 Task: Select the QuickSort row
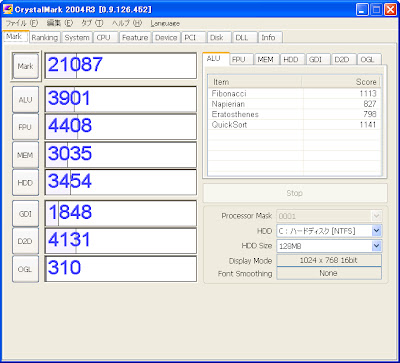[295, 125]
